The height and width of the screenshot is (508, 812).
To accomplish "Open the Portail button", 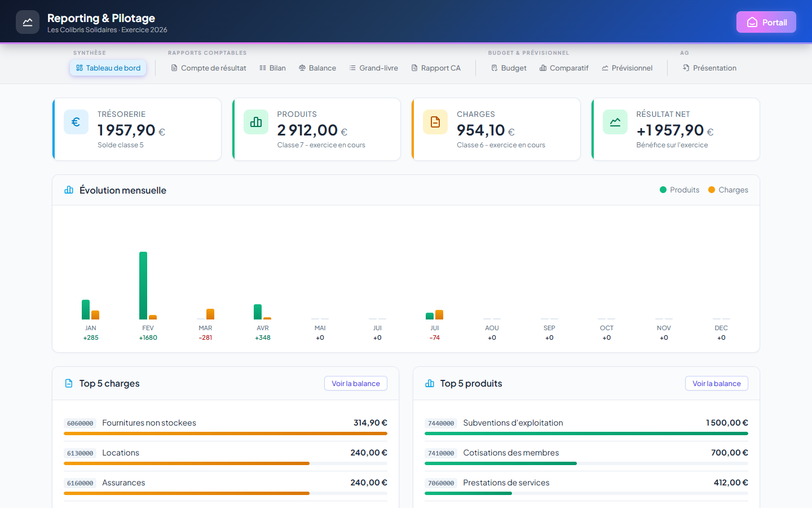I will 766,22.
